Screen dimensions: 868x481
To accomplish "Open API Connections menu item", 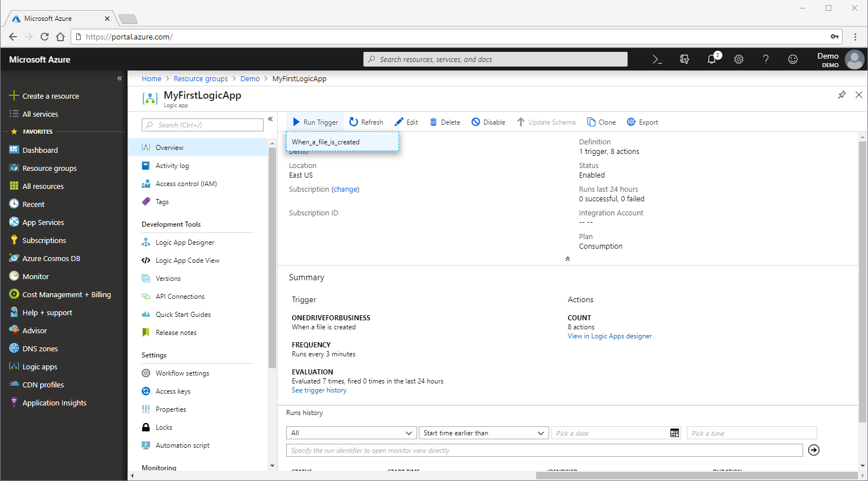I will [198, 297].
